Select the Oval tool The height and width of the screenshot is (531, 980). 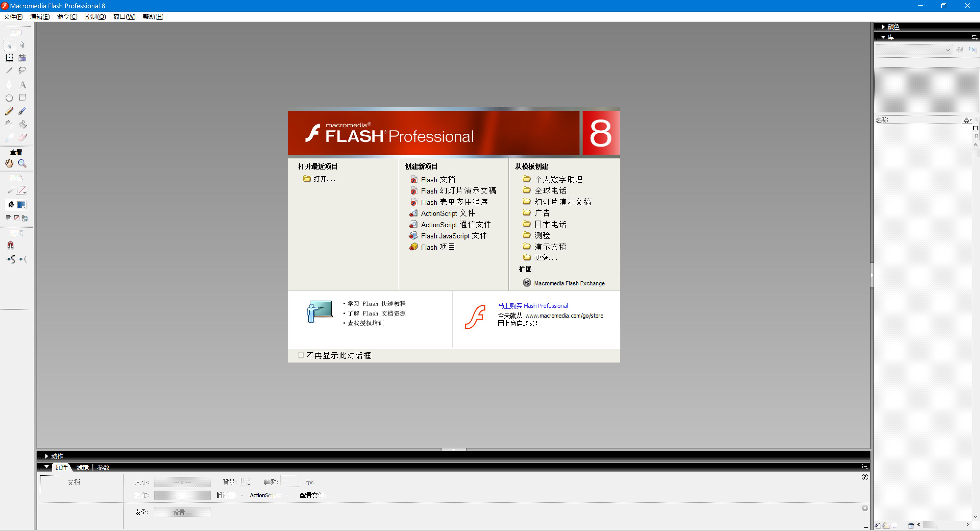tap(9, 98)
